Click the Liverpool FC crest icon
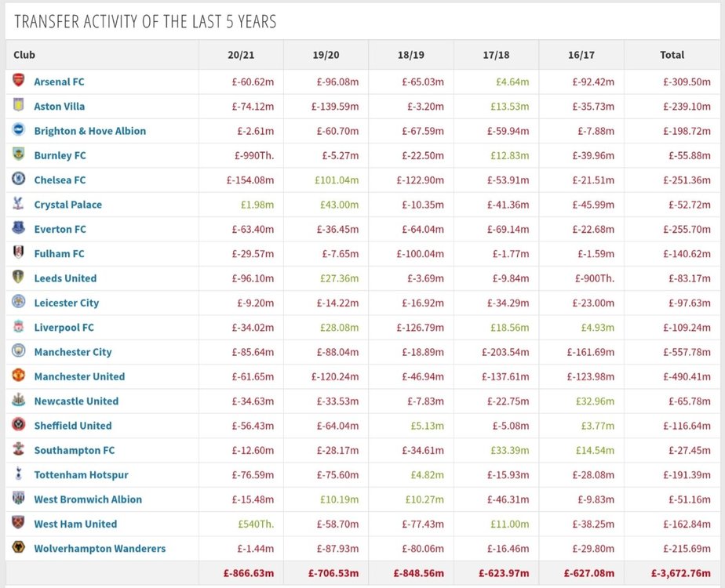This screenshot has height=588, width=725. tap(19, 326)
